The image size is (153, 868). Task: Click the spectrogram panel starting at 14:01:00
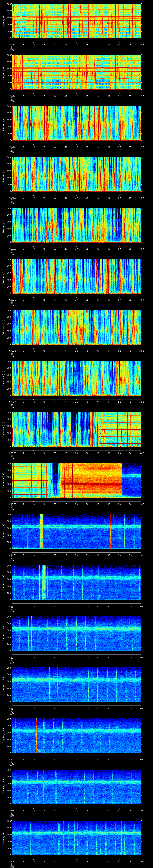[x=77, y=21]
